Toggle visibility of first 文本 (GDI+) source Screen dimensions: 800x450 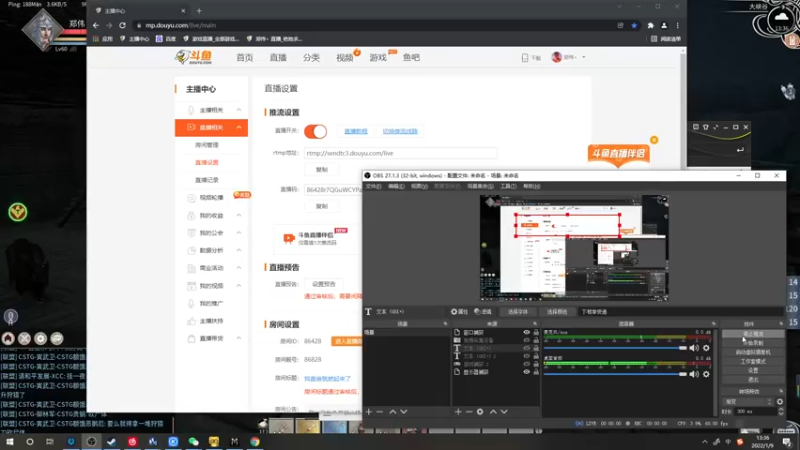pos(527,348)
